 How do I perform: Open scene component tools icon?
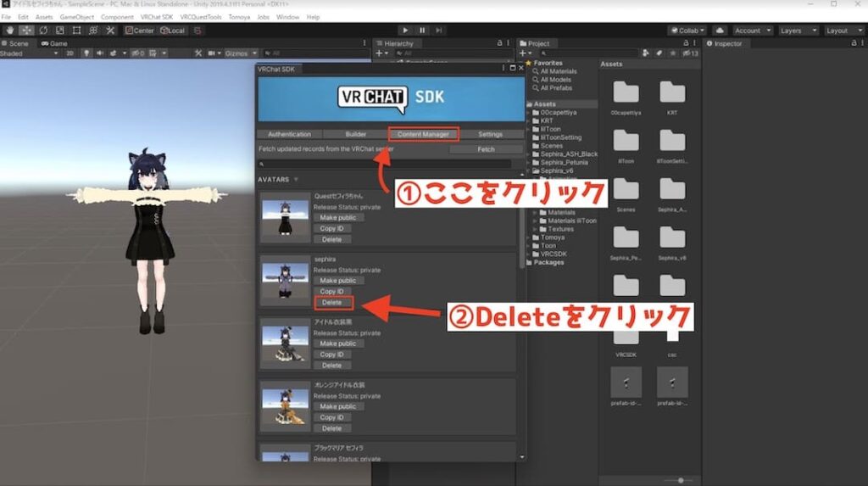(x=198, y=53)
